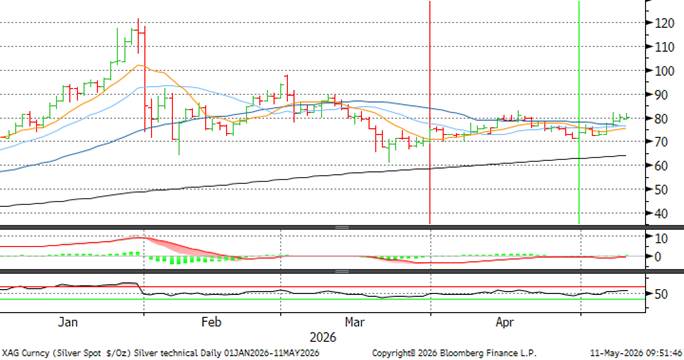684x360 pixels.
Task: Click the RSI upper red threshold line
Action: (x=323, y=287)
